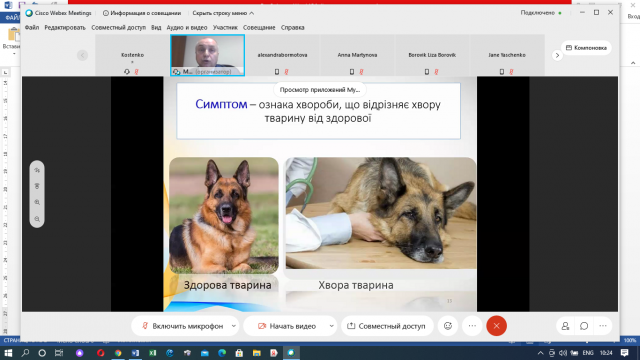The image size is (640, 360).
Task: Select the Jane Yaschenko participant tile
Action: pyautogui.click(x=507, y=55)
